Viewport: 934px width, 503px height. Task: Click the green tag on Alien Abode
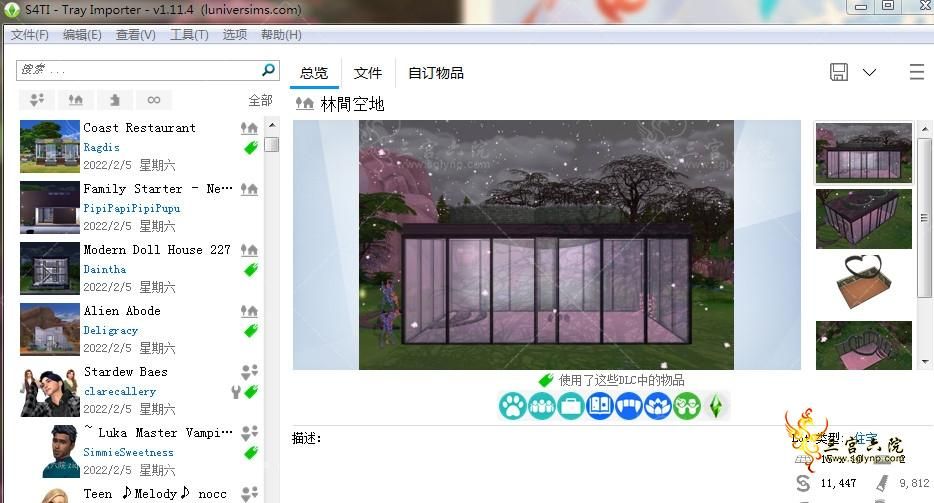pos(251,331)
